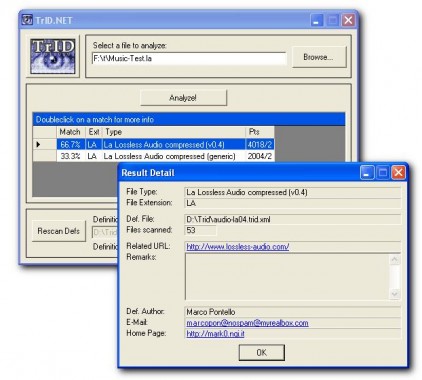Click the marcopon e-mail address link

pos(247,323)
